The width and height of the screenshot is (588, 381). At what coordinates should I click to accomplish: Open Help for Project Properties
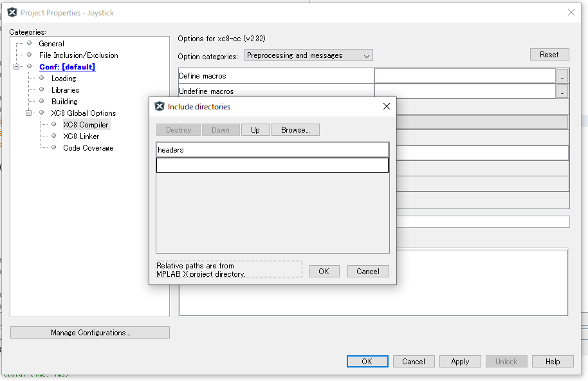(553, 362)
